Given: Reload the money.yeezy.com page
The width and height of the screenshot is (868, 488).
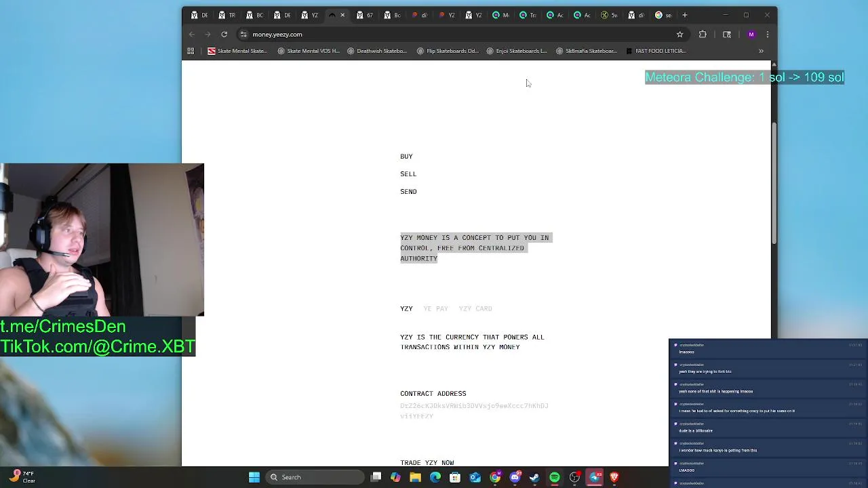Looking at the screenshot, I should pos(224,35).
